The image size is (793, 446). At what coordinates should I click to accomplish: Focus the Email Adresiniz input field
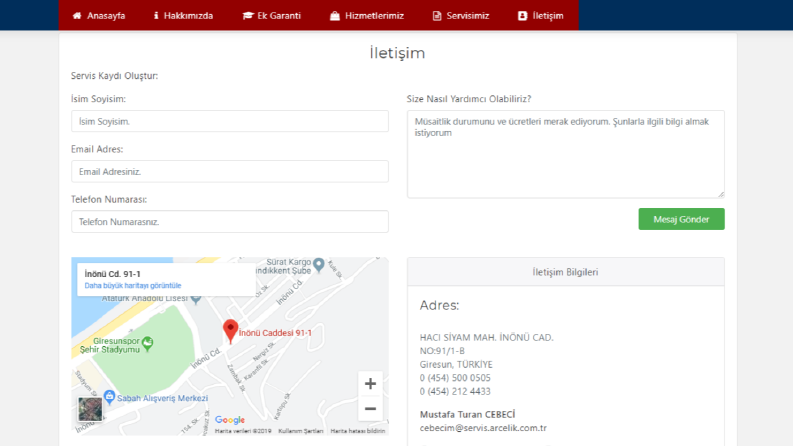tap(230, 171)
